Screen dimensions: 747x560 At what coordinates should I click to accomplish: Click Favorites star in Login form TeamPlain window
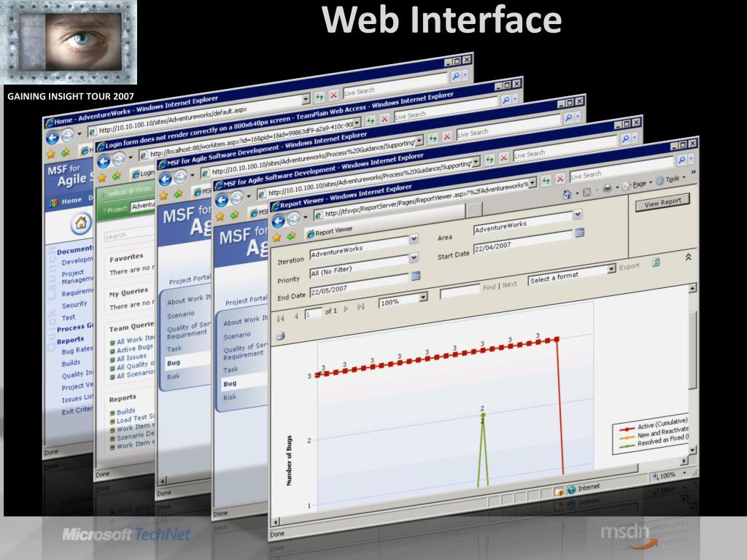tap(101, 178)
